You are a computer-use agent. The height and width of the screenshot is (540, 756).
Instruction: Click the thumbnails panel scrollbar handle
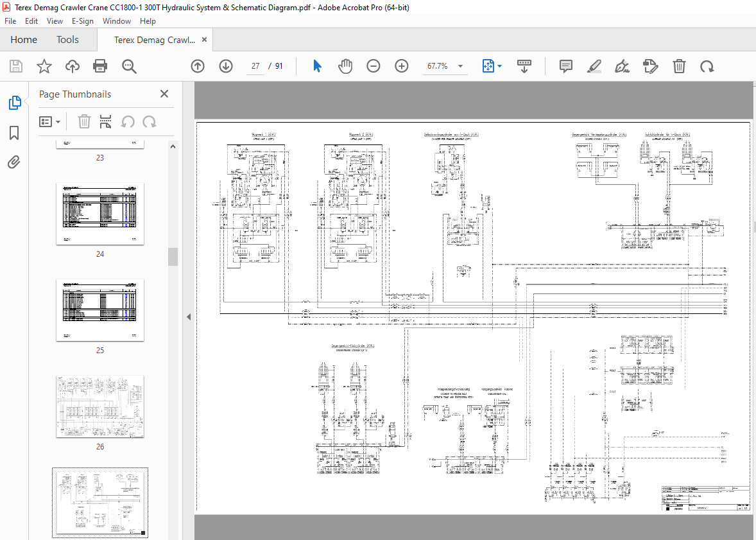tap(173, 257)
